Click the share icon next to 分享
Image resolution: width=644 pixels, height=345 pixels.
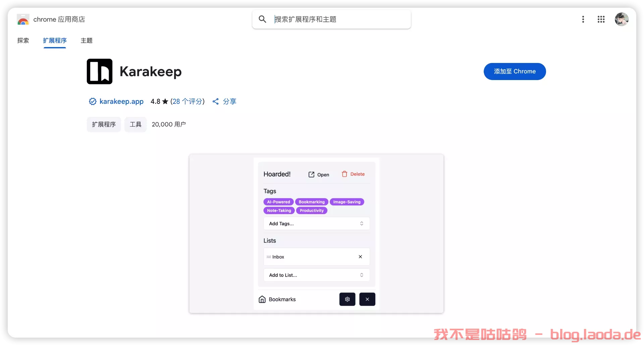click(216, 101)
